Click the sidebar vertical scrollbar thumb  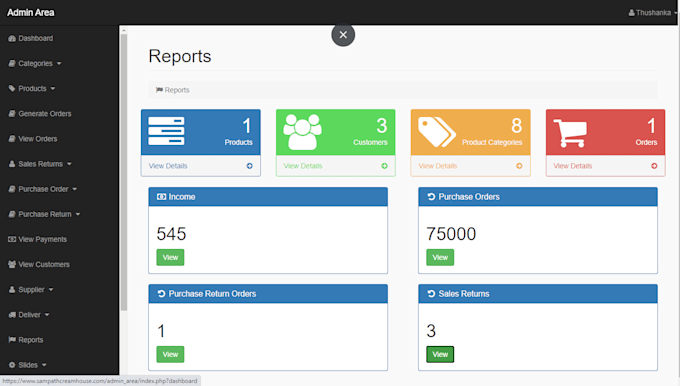tap(124, 173)
